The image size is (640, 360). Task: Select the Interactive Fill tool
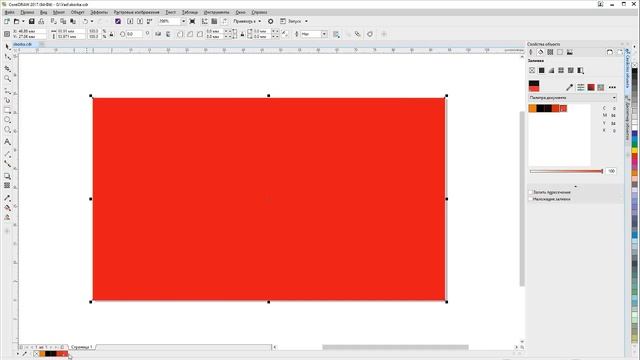coord(7,208)
